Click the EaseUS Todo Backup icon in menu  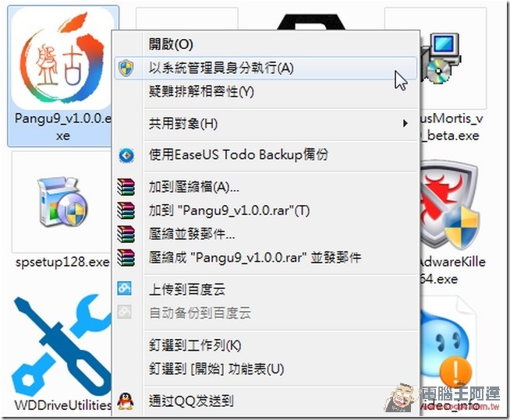pos(126,155)
